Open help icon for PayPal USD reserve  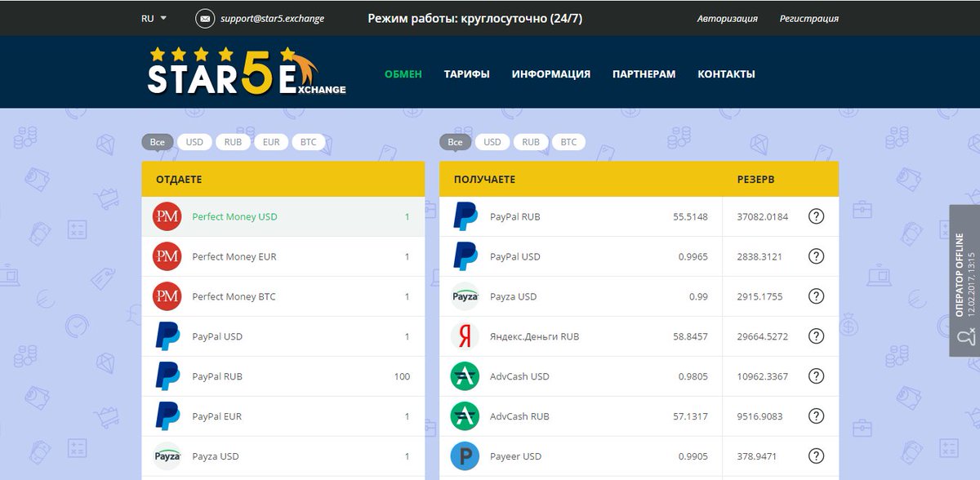point(816,257)
